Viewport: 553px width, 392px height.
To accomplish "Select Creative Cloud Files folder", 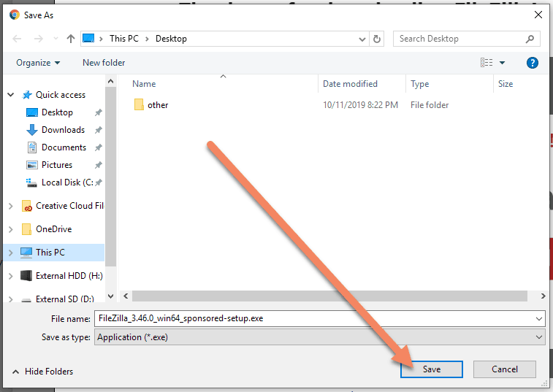I will (x=69, y=206).
